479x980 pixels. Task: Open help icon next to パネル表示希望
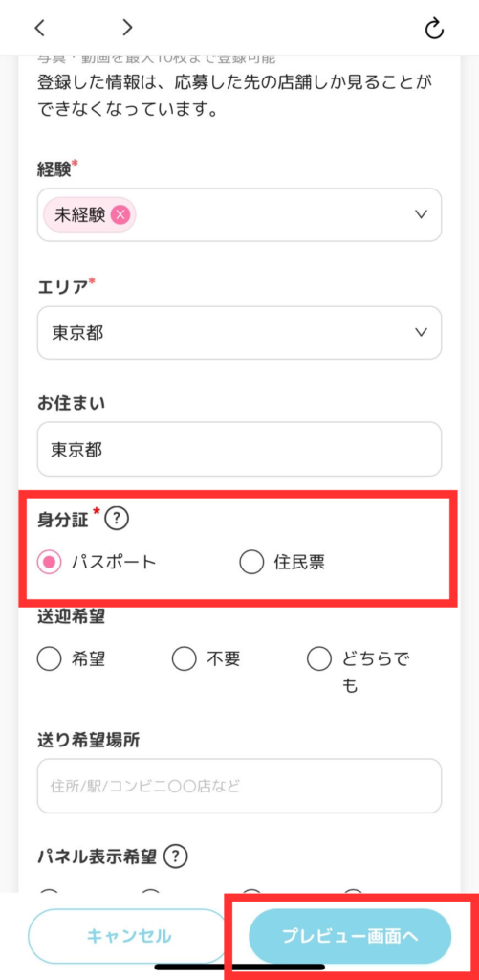point(176,856)
